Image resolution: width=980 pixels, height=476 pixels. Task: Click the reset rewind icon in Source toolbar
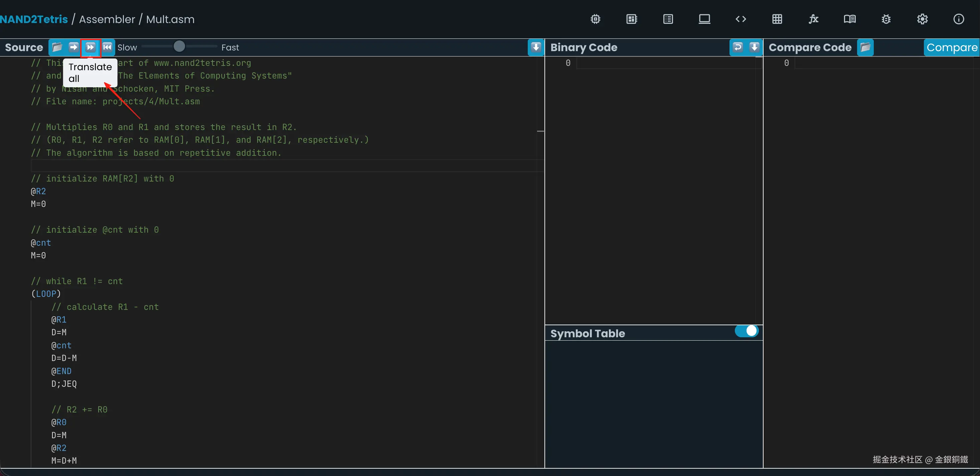107,47
